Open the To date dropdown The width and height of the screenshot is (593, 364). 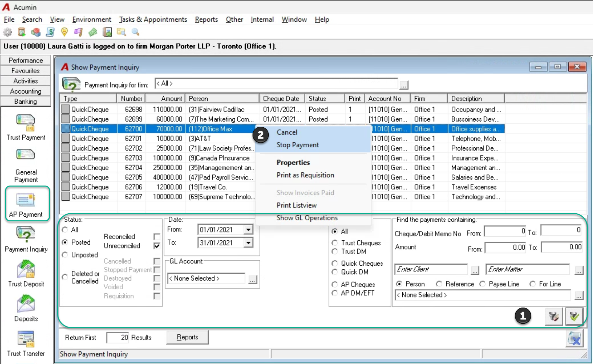tap(248, 243)
